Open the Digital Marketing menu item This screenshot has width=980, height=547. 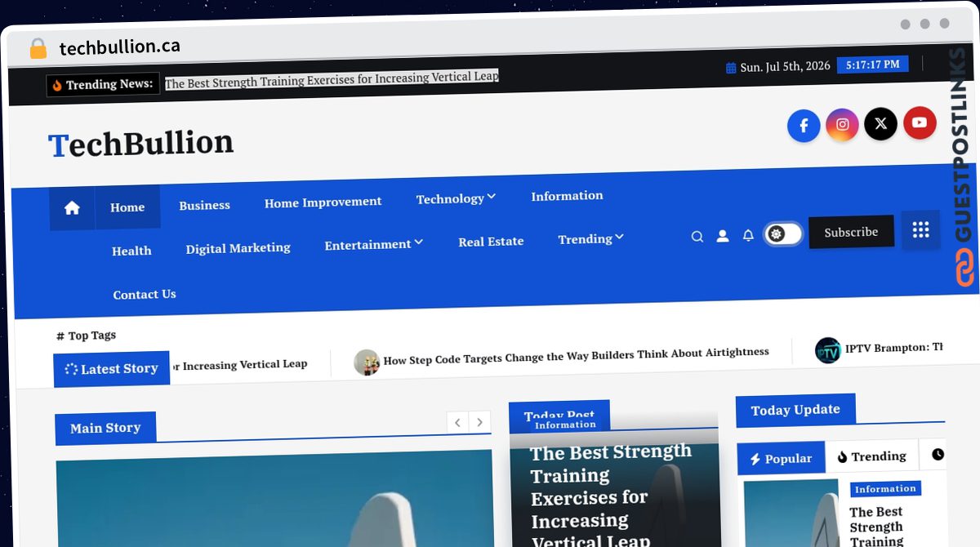[x=238, y=248]
